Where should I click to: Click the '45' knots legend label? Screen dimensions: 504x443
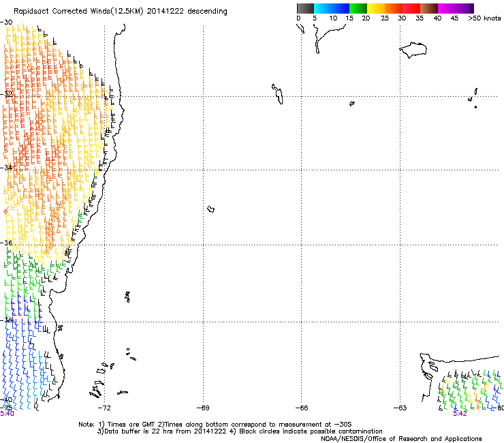pyautogui.click(x=454, y=18)
